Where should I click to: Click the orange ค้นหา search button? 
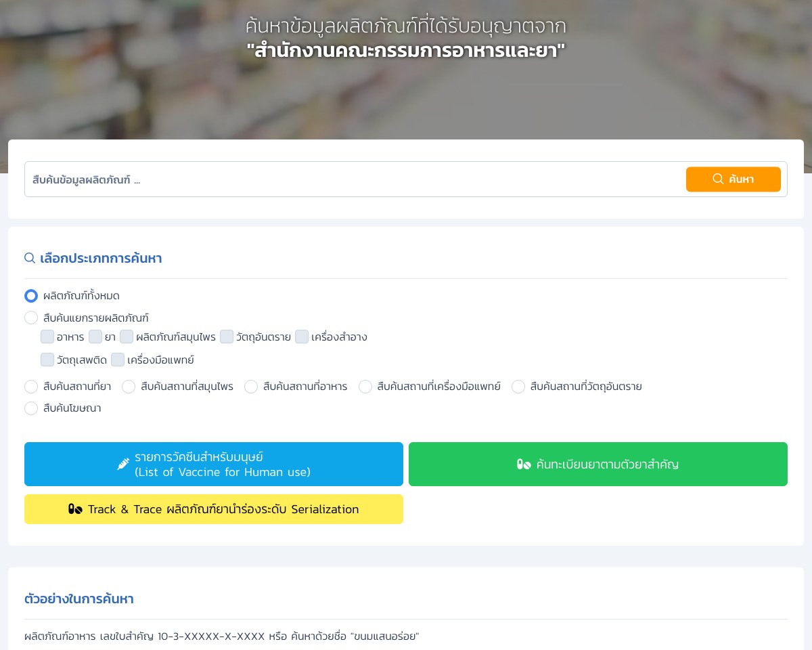click(x=733, y=179)
